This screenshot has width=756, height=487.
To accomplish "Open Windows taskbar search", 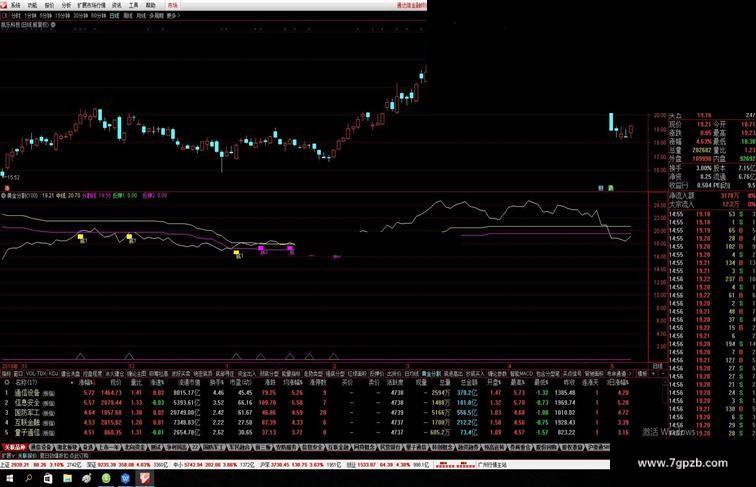I will 28,478.
